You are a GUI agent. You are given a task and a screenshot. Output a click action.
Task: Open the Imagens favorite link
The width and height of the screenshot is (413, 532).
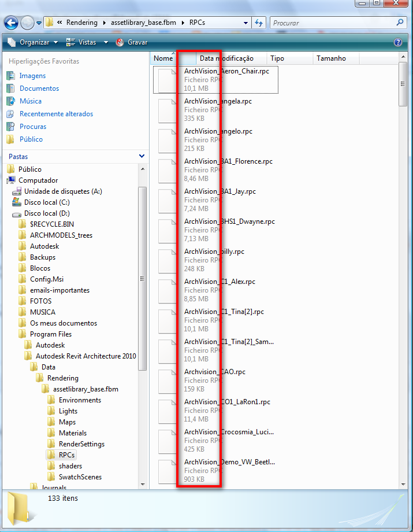32,76
